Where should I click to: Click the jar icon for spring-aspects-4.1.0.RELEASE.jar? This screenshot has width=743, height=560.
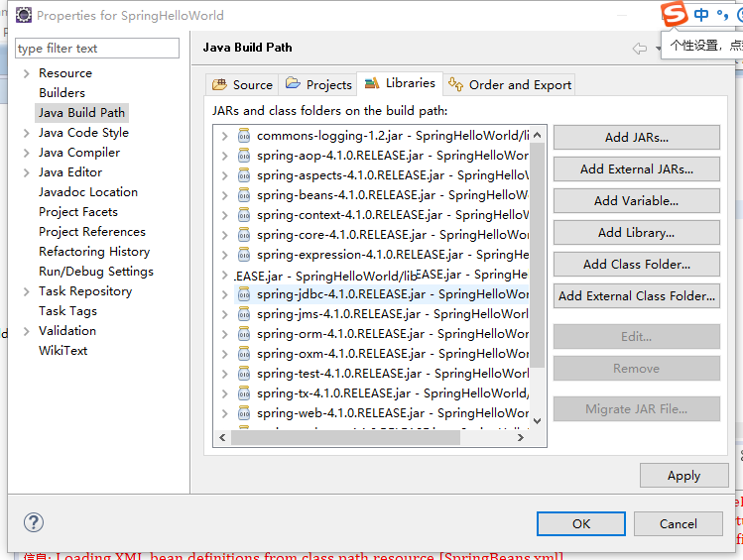(244, 175)
